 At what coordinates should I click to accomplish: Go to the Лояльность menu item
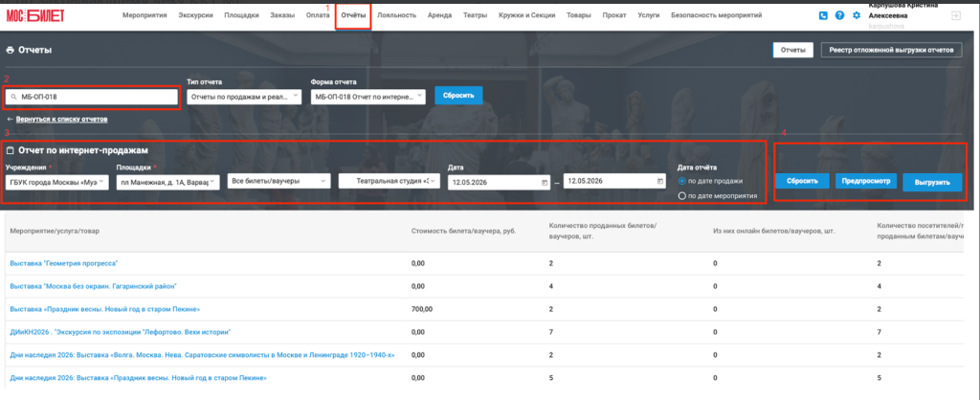click(x=397, y=15)
